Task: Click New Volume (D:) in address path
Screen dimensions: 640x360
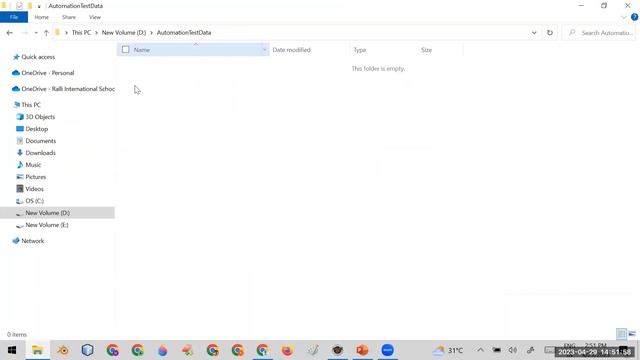Action: pos(124,33)
